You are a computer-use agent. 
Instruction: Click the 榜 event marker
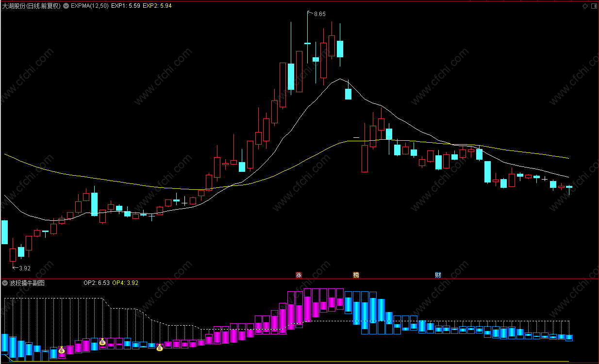[x=356, y=275]
